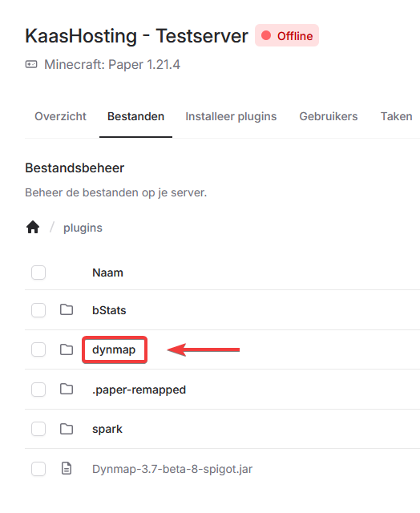Click the plugins breadcrumb link
The width and height of the screenshot is (420, 513).
coord(83,228)
